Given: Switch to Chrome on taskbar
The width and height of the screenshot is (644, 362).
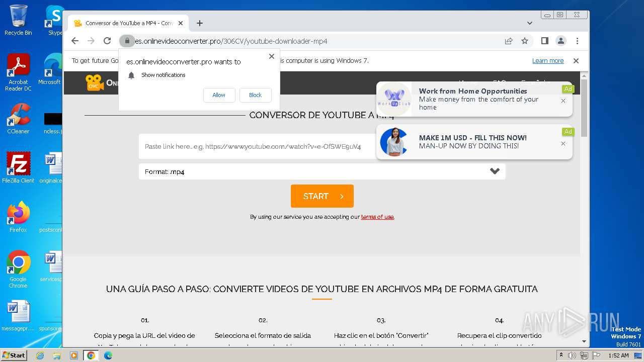Looking at the screenshot, I should coord(91,355).
